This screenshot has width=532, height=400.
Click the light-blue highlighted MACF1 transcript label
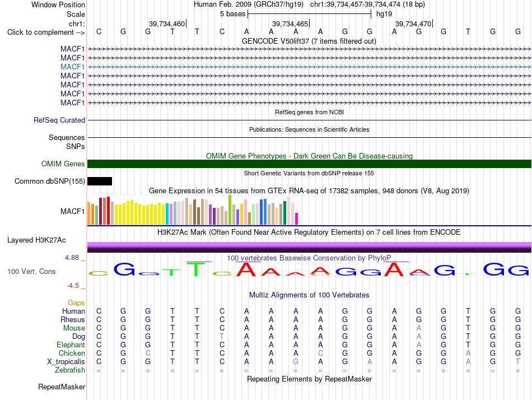(x=72, y=67)
